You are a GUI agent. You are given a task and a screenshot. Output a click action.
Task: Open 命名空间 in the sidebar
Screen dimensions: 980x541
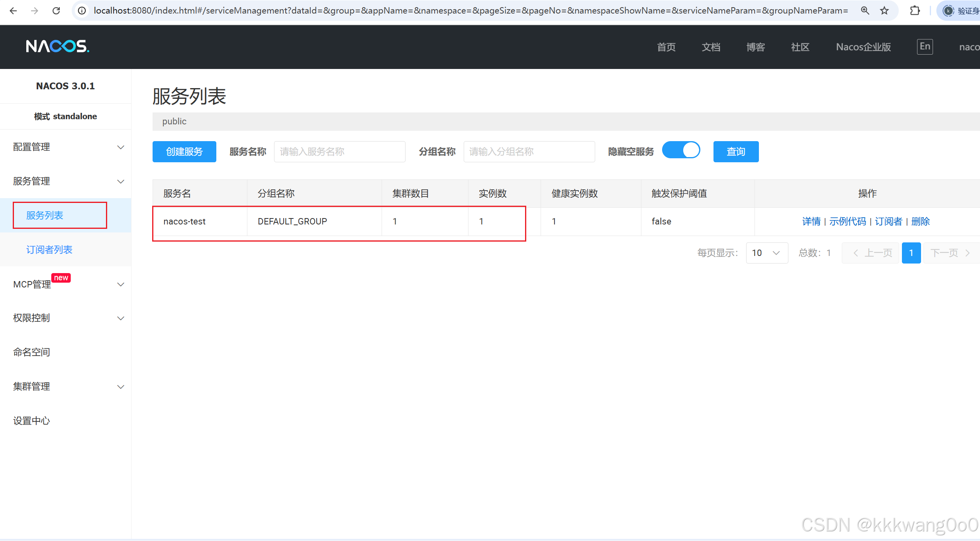tap(31, 352)
